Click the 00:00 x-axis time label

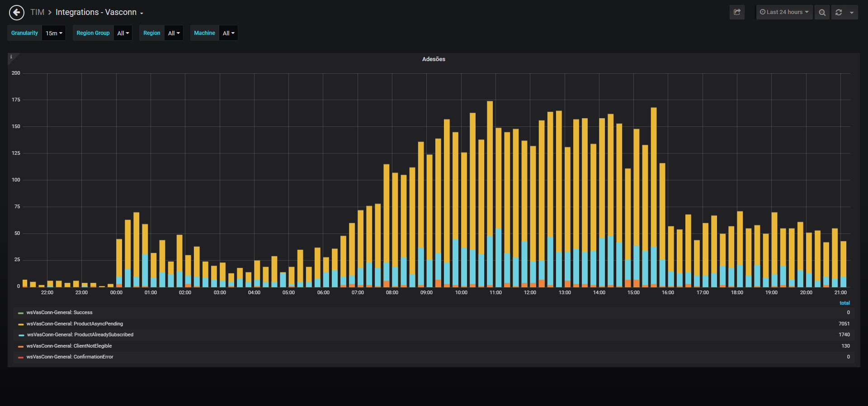click(x=116, y=293)
